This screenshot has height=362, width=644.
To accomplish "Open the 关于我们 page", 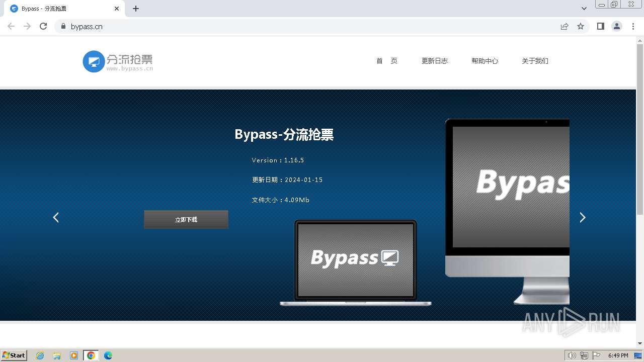I will tap(535, 61).
